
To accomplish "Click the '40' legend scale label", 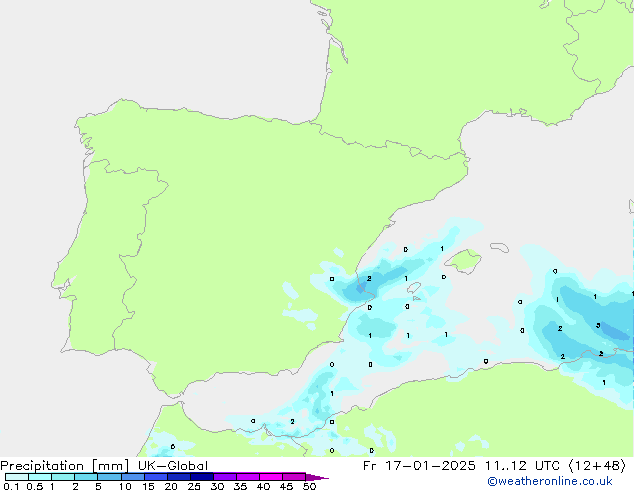I will pos(263,486).
